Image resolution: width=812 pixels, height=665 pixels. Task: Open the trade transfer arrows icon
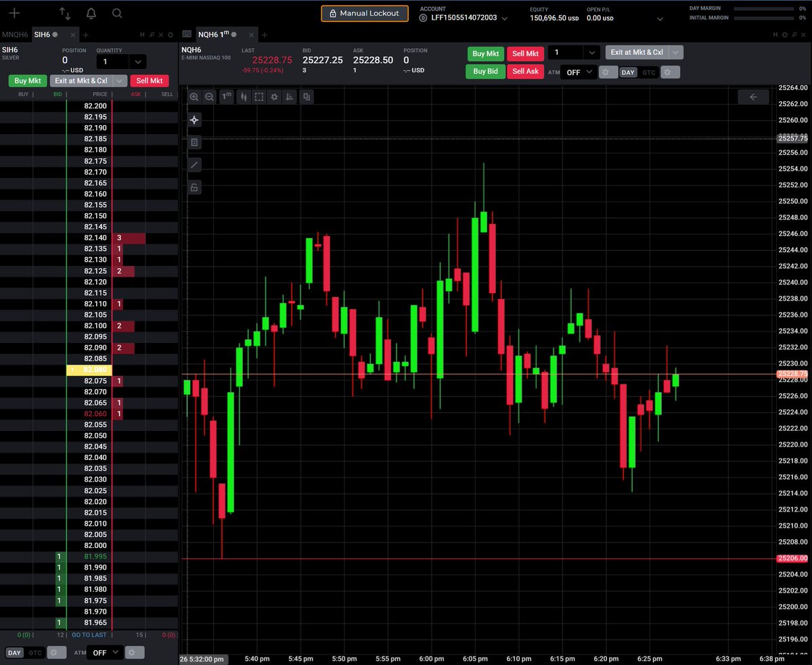pos(65,14)
